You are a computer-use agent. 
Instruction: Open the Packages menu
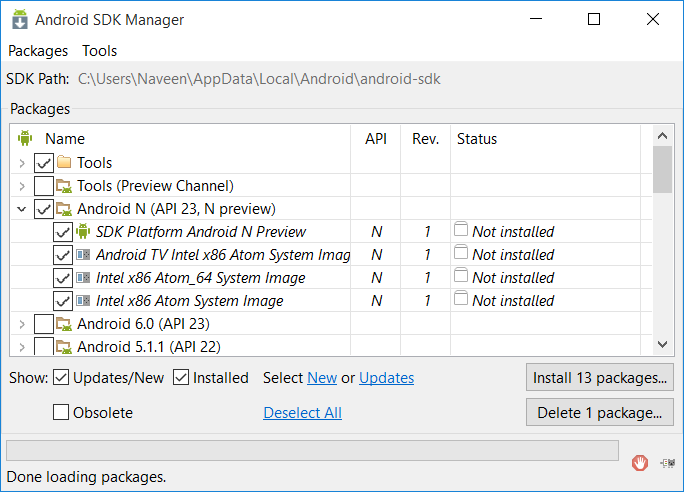tap(38, 51)
